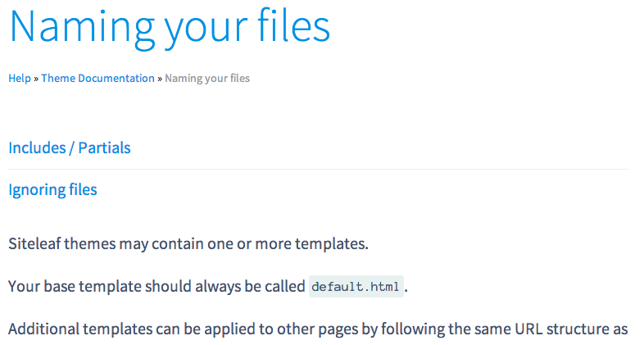Open the Help breadcrumb link

pos(20,78)
